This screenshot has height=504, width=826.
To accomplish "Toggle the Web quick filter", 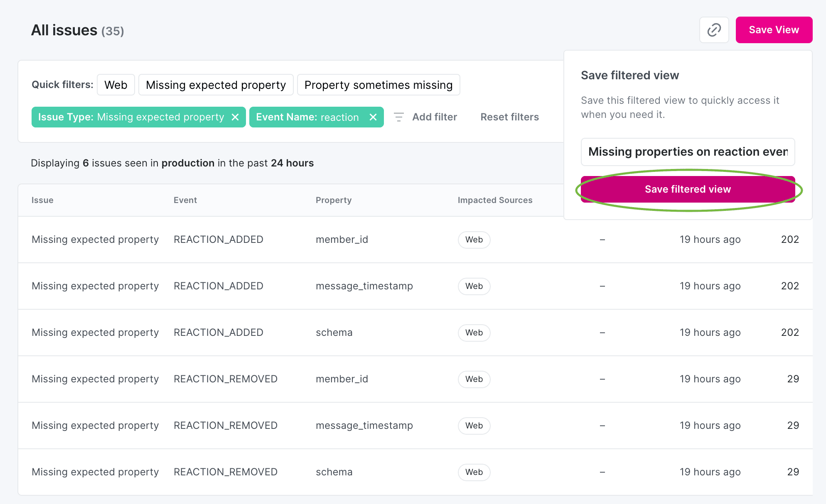I will (x=116, y=85).
